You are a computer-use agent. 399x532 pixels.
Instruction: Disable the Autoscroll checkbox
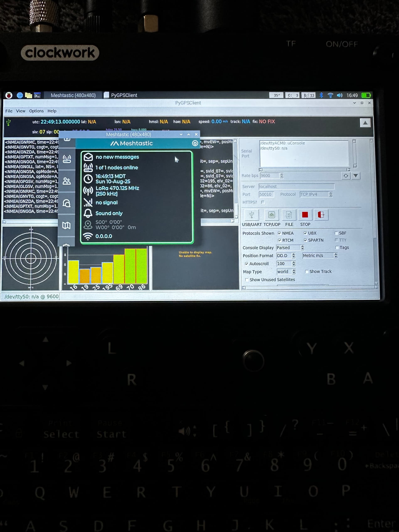246,264
